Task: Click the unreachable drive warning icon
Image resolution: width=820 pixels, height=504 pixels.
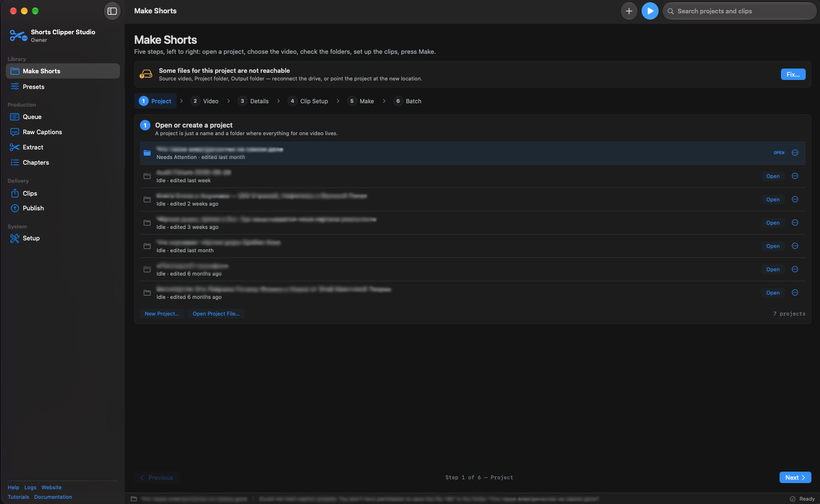Action: pyautogui.click(x=146, y=74)
